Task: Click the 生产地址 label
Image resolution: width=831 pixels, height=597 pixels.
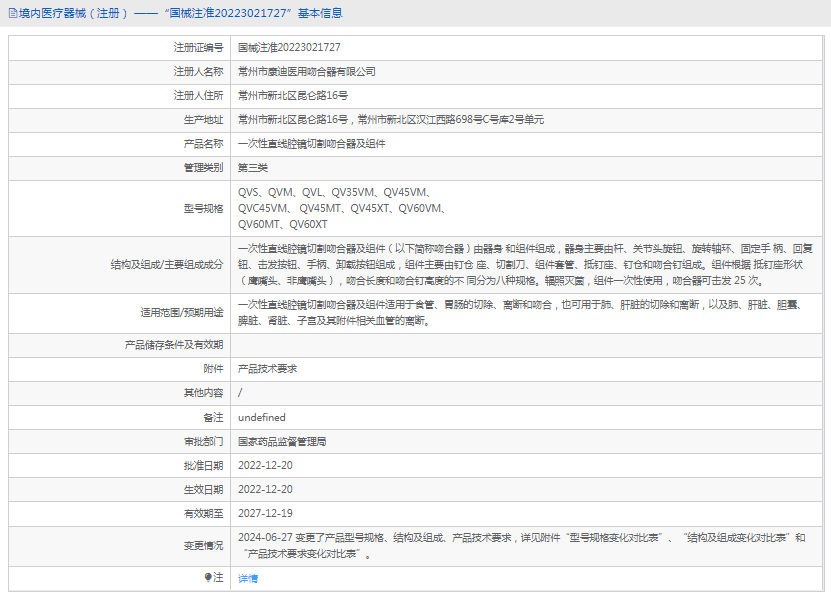Action: coord(204,120)
